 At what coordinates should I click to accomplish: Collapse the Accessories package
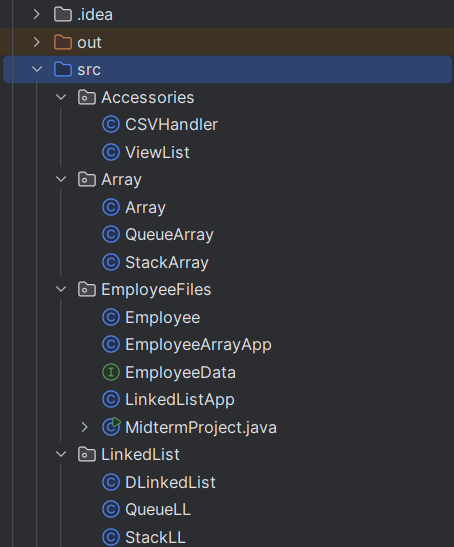61,97
